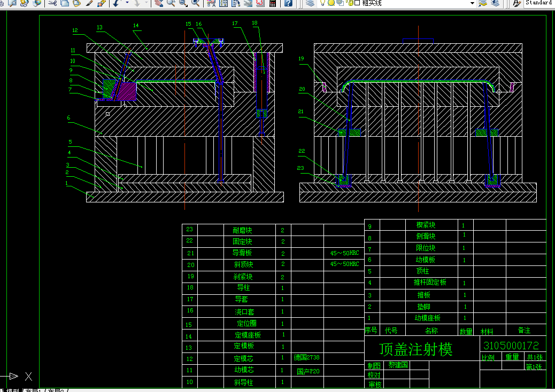This screenshot has height=392, width=555.
Task: Click the 定模座板 row 14 name
Action: 248,335
